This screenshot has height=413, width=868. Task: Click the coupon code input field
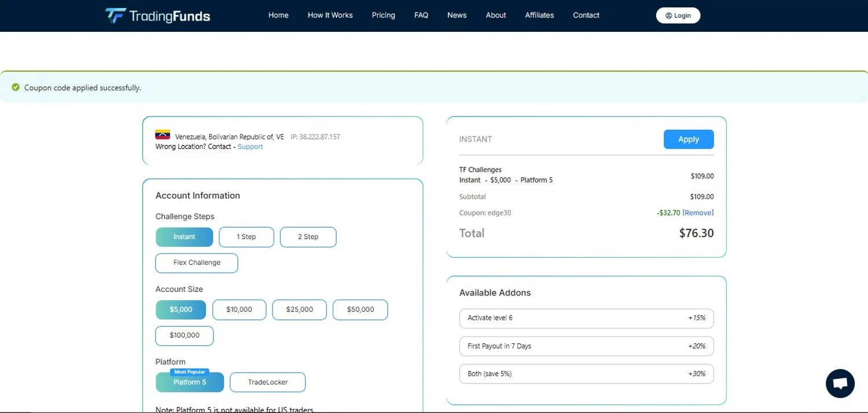(558, 139)
